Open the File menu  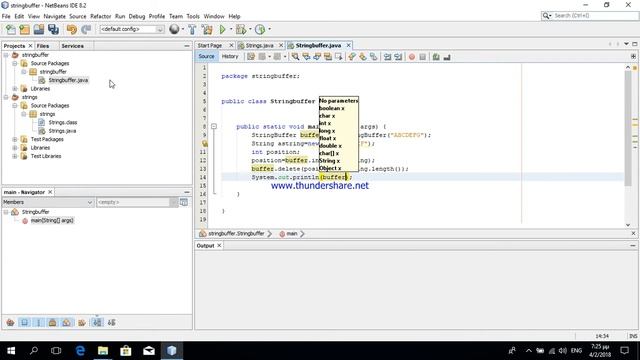(x=6, y=16)
